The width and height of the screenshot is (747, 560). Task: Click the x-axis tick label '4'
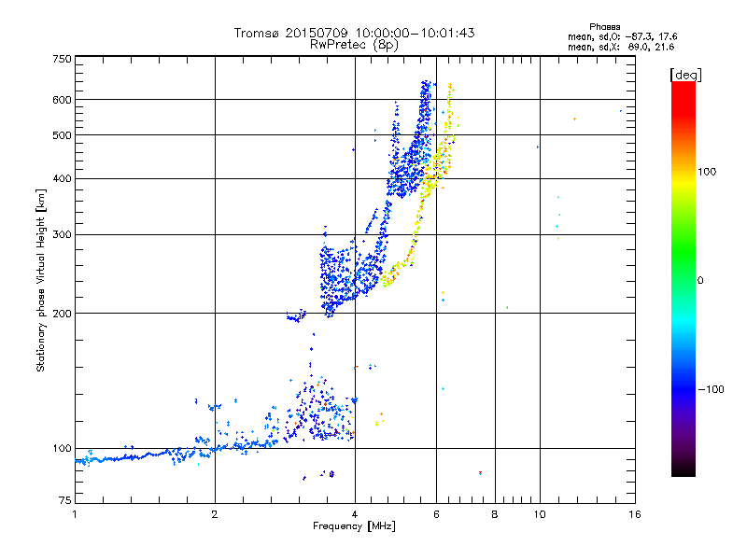tap(355, 514)
